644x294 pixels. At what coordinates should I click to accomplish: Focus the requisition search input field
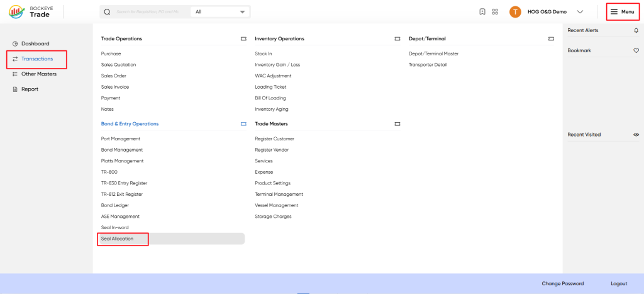pyautogui.click(x=148, y=12)
